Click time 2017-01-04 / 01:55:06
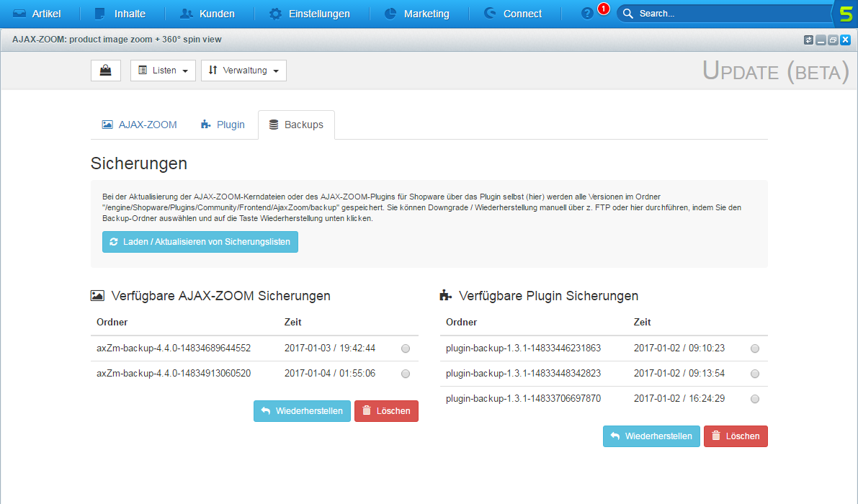Image resolution: width=858 pixels, height=504 pixels. [330, 374]
